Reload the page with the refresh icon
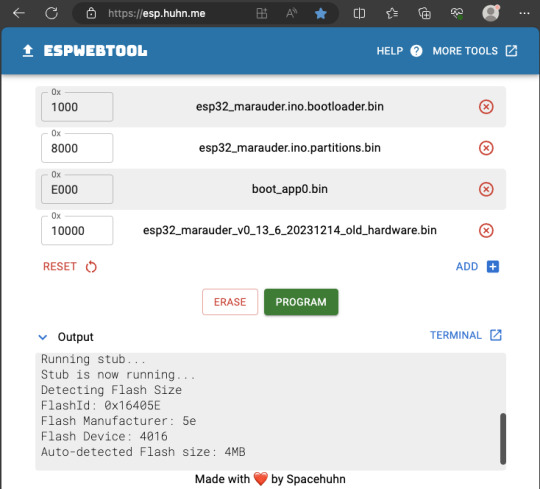This screenshot has width=540, height=489. click(52, 13)
